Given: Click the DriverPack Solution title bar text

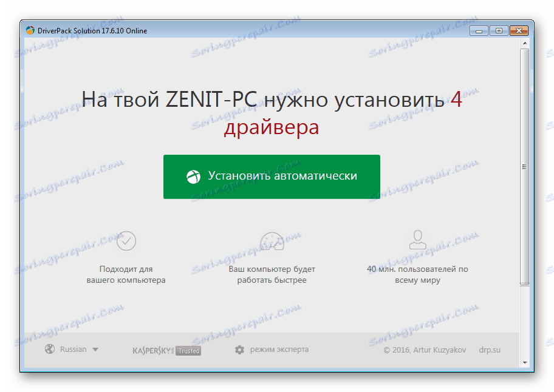Looking at the screenshot, I should point(81,30).
